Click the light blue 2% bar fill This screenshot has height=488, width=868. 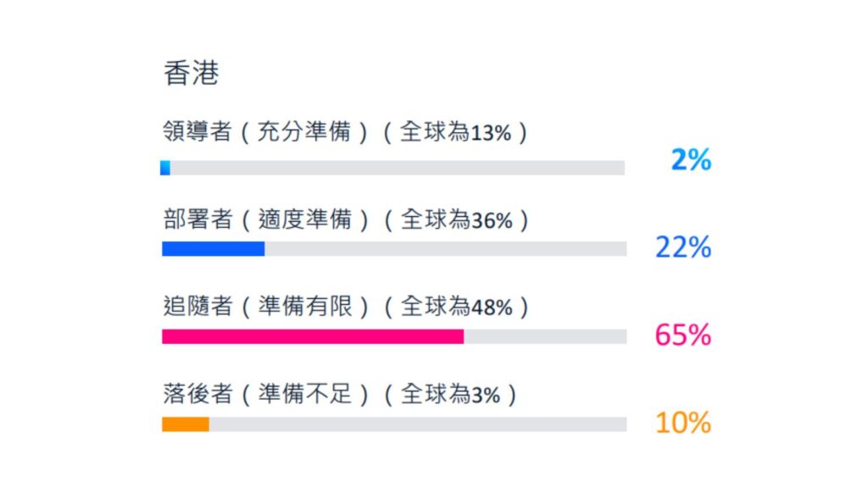pyautogui.click(x=165, y=168)
